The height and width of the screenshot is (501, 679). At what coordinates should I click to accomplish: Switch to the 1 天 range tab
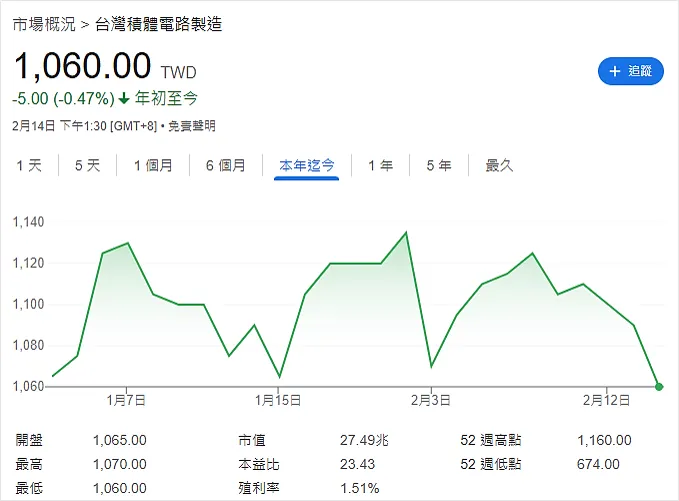[x=29, y=165]
